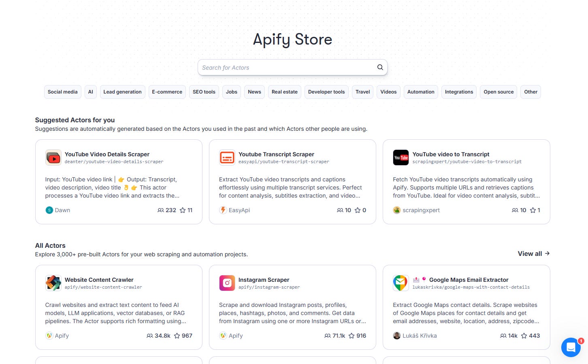Click Dawn author avatar
This screenshot has width=588, height=364.
[x=49, y=210]
